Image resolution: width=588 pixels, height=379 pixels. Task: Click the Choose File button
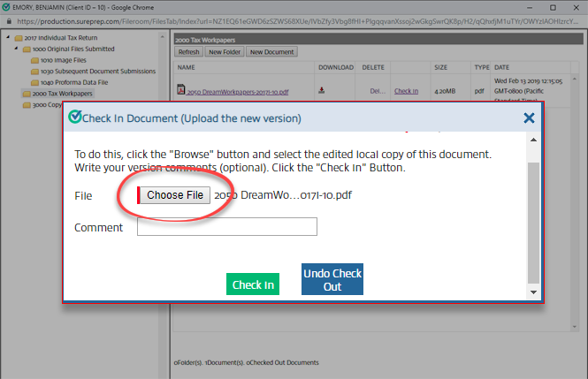175,195
